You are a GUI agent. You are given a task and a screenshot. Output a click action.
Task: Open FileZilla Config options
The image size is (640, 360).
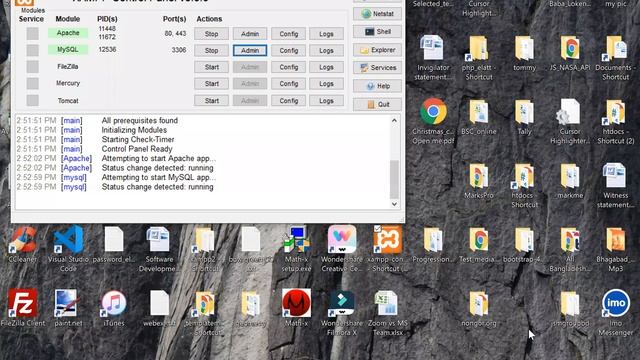pyautogui.click(x=289, y=67)
